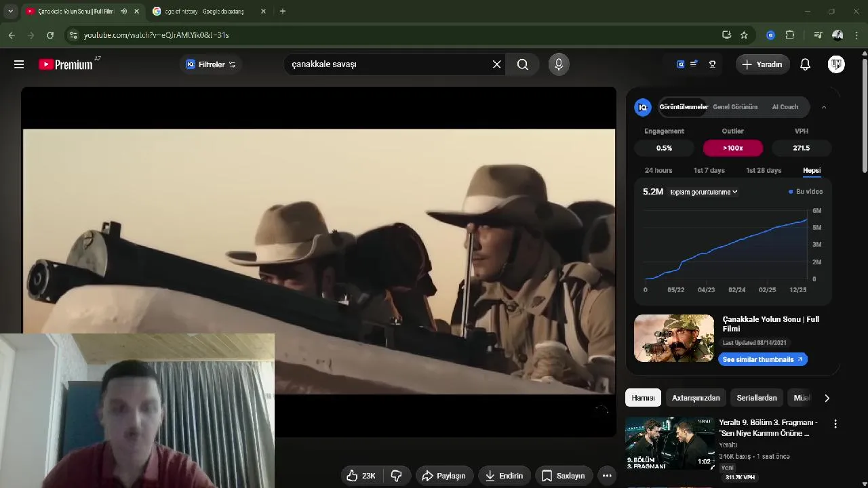
Task: Select Hepsi time range
Action: (x=812, y=171)
